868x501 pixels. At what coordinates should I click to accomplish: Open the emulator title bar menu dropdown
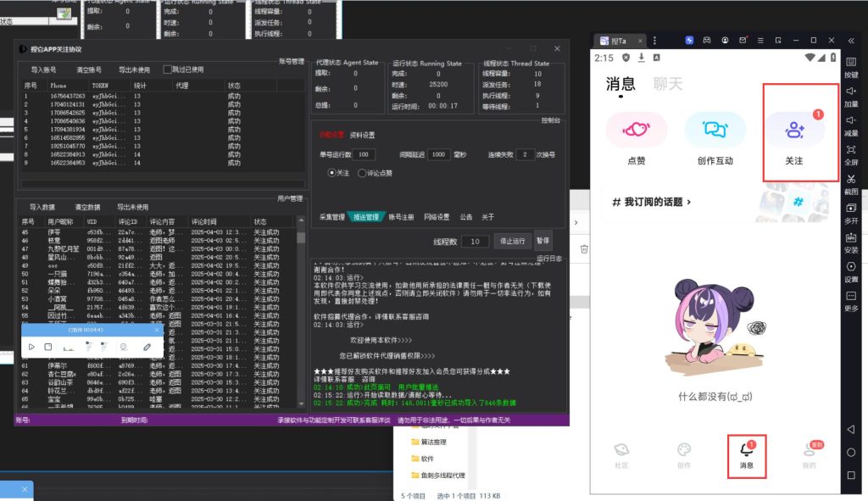(x=761, y=40)
